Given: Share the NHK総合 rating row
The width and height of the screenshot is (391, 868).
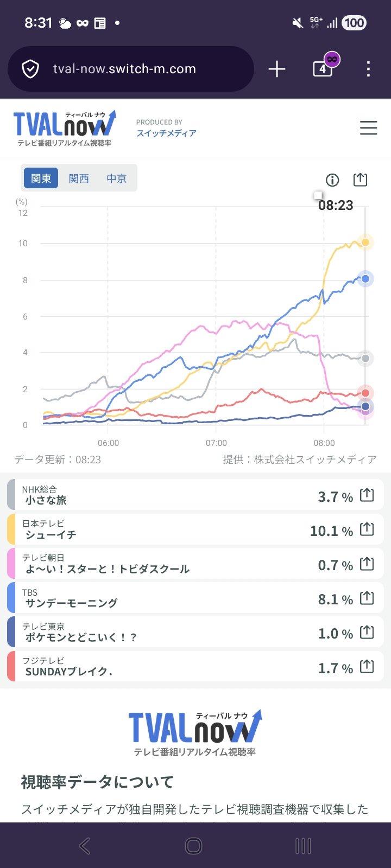Looking at the screenshot, I should pyautogui.click(x=367, y=495).
